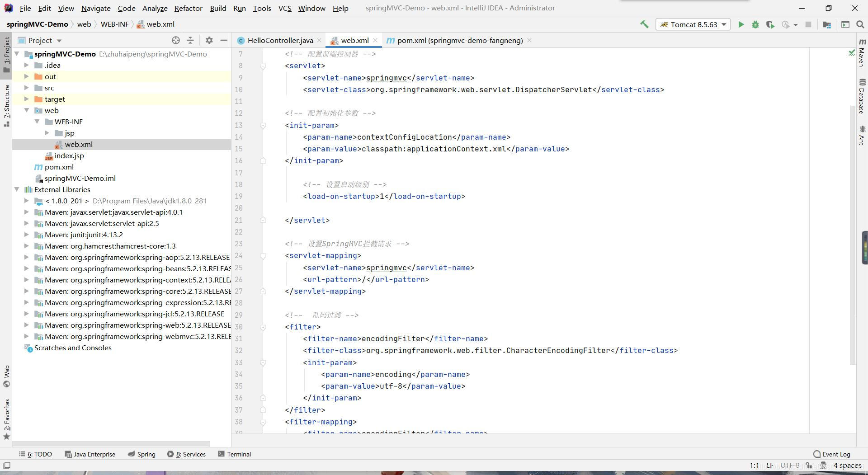
Task: Open the Terminal tool window
Action: pyautogui.click(x=234, y=454)
